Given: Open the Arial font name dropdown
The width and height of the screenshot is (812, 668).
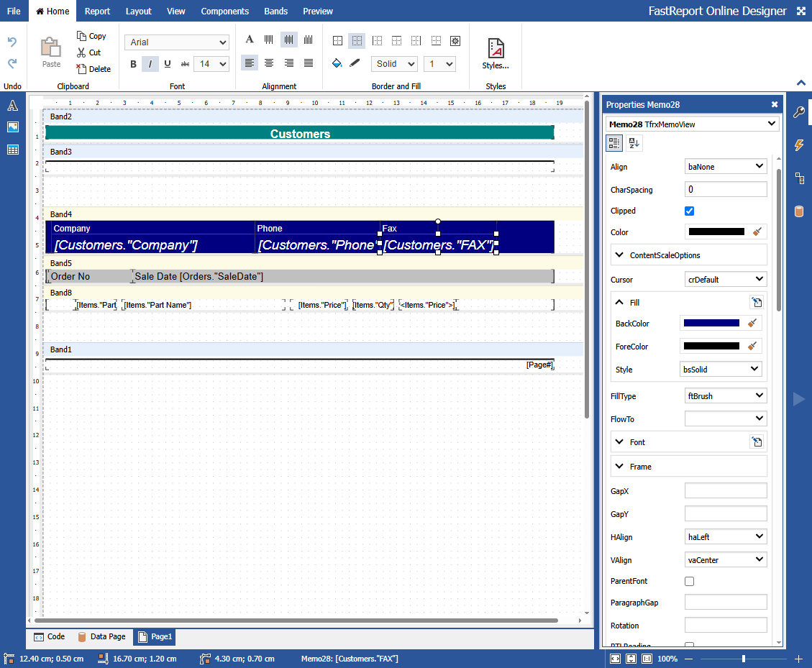Looking at the screenshot, I should (177, 42).
